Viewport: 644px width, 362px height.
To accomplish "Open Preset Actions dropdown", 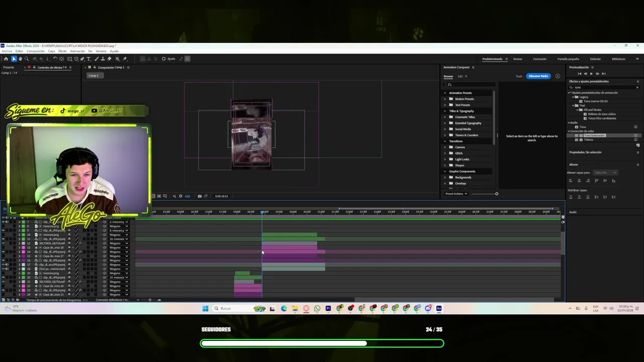I will 456,194.
